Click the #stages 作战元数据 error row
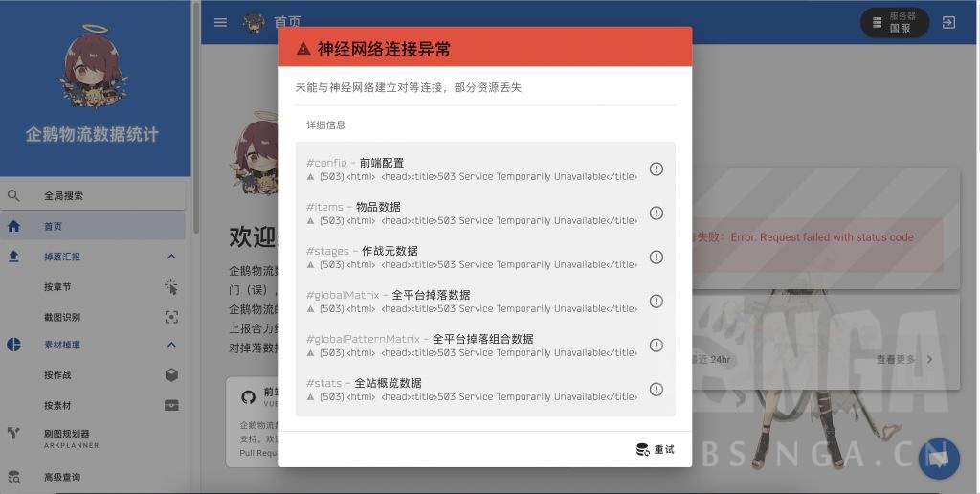The image size is (980, 494). (485, 257)
